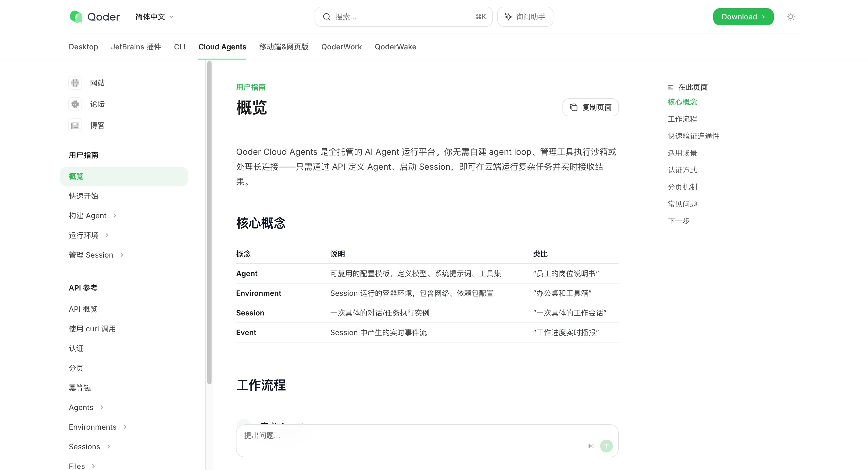Click the list icon beside 在此页面
The image size is (868, 470).
coord(671,87)
